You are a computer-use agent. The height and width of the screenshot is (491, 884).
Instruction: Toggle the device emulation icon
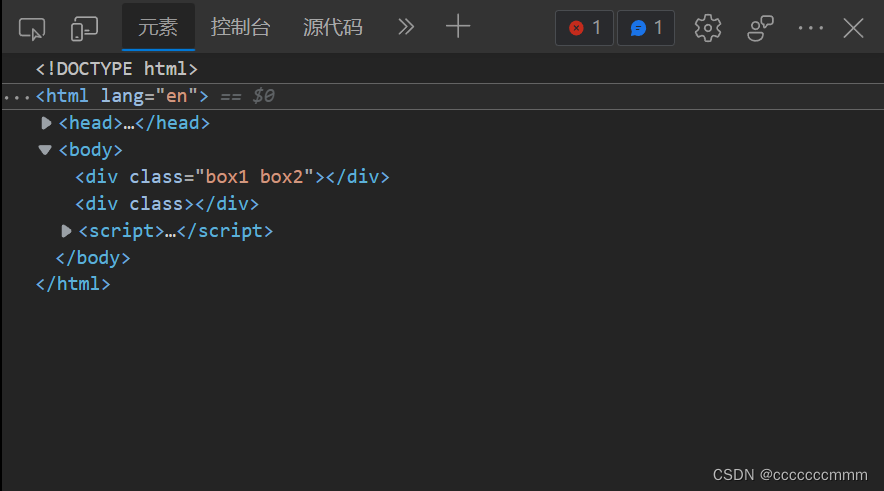85,28
